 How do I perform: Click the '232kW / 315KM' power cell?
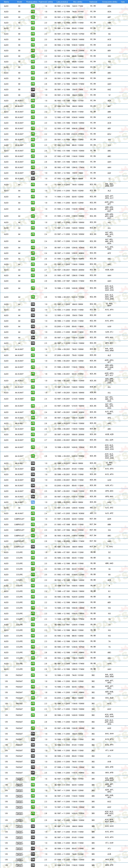pyautogui.click(x=78, y=134)
